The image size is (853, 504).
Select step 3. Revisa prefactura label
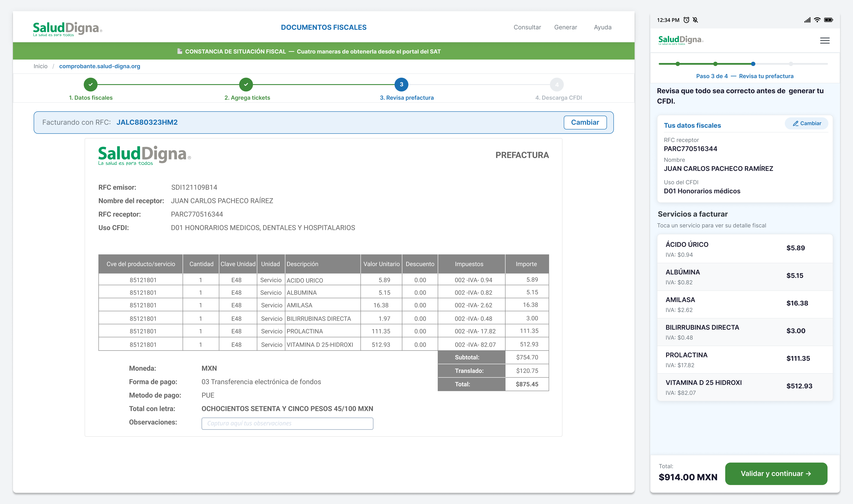click(x=407, y=98)
